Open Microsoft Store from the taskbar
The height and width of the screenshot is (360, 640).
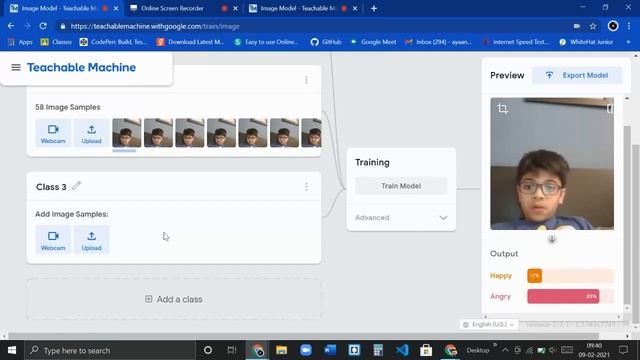[x=426, y=350]
